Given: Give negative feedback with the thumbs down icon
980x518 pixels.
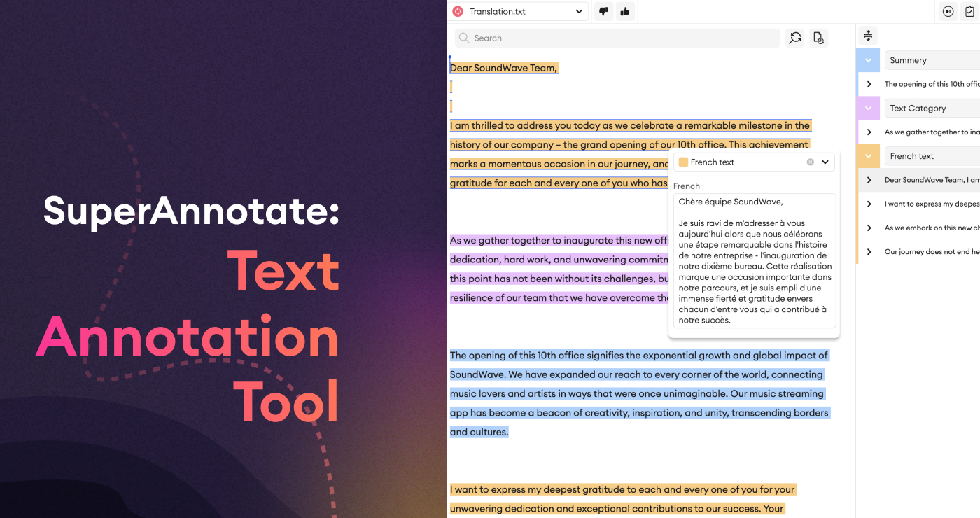Looking at the screenshot, I should coord(603,11).
